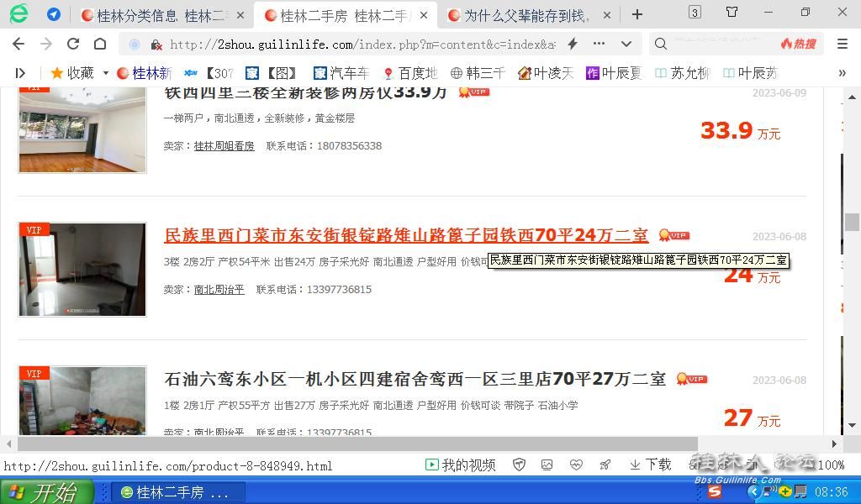The width and height of the screenshot is (861, 504).
Task: Click the blue compass icon beside tabs
Action: 53,15
